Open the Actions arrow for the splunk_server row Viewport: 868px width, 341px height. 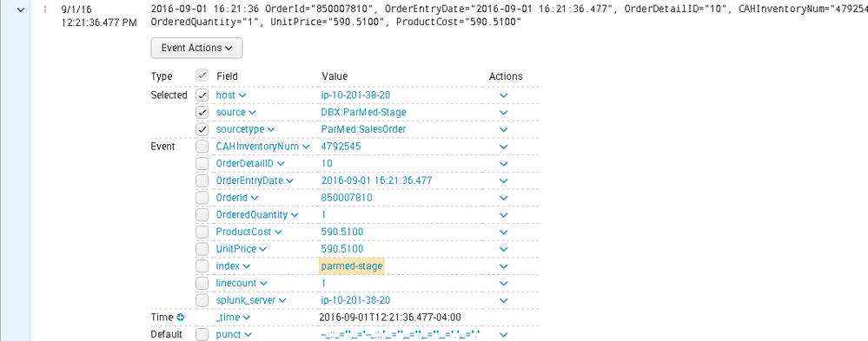tap(503, 301)
